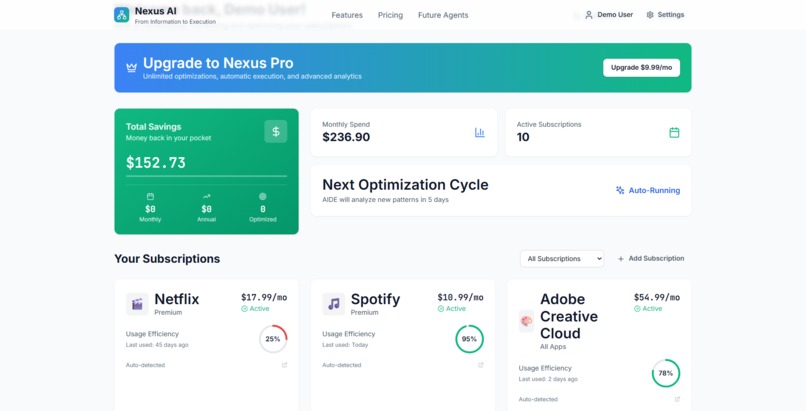Click the bar chart icon beside Monthly Spend
This screenshot has width=806, height=411.
480,133
